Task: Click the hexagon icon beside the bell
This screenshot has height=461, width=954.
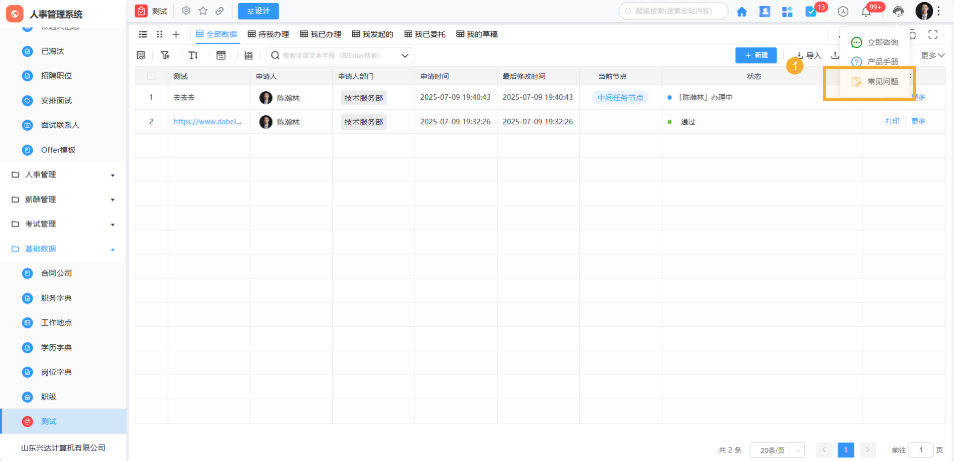Action: click(843, 11)
